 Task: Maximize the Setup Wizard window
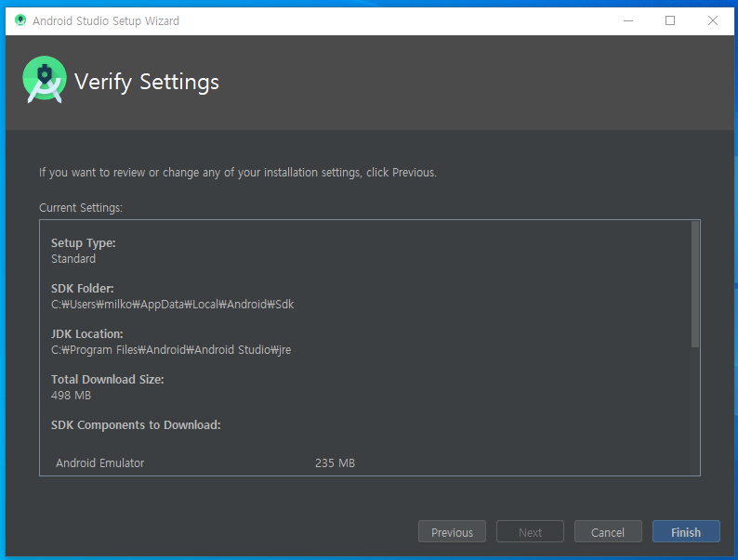670,20
